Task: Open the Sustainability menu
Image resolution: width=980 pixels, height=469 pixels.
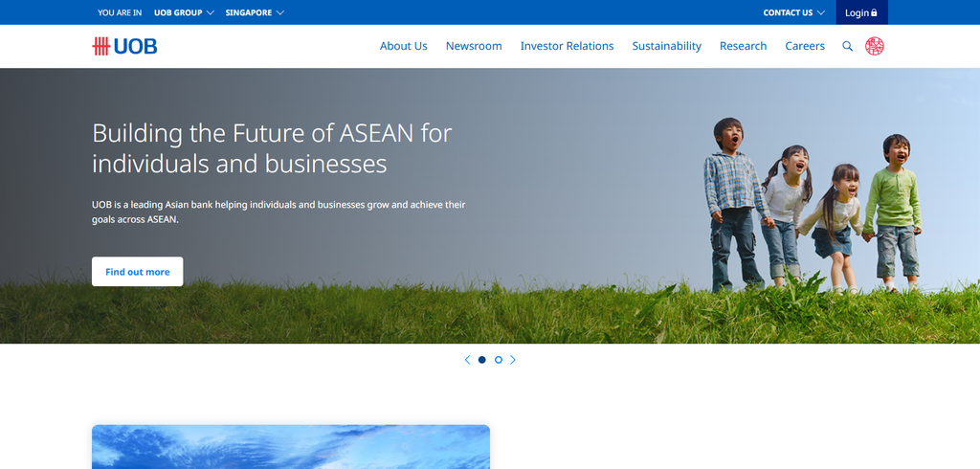Action: 666,46
